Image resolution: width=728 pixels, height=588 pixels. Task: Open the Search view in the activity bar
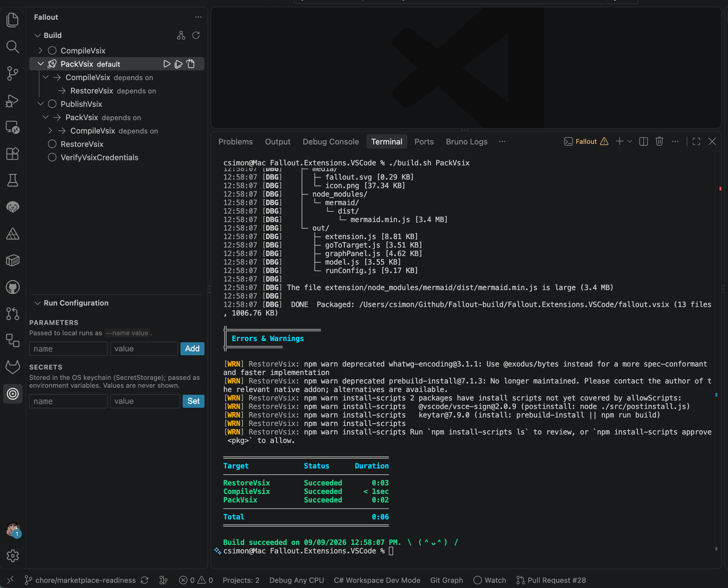tap(13, 47)
